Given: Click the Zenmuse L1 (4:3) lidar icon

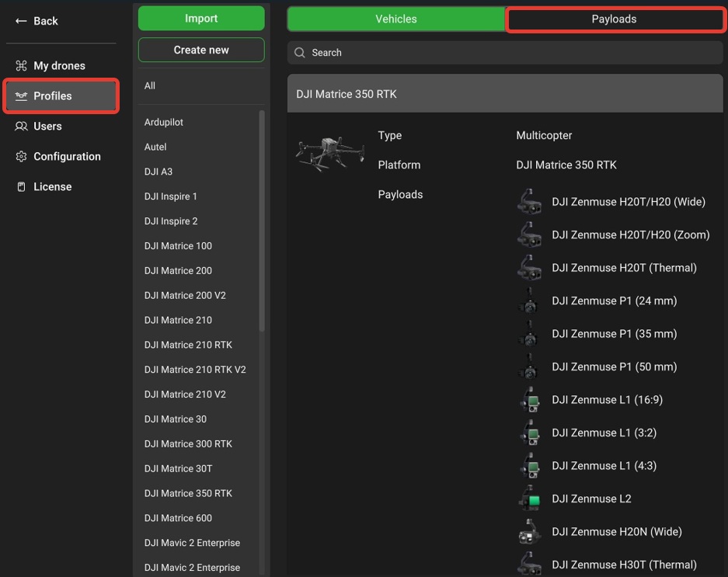Looking at the screenshot, I should pos(530,465).
